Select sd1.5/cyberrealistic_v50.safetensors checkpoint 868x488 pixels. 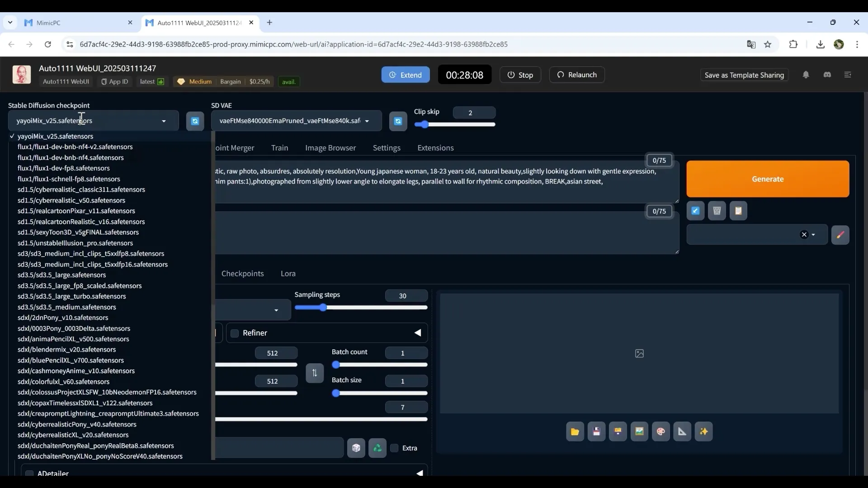pyautogui.click(x=71, y=200)
